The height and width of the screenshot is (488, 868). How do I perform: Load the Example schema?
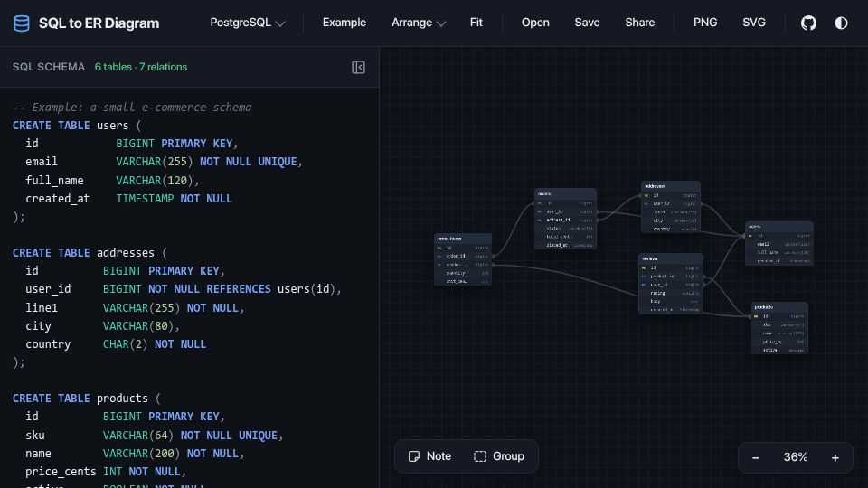coord(344,23)
